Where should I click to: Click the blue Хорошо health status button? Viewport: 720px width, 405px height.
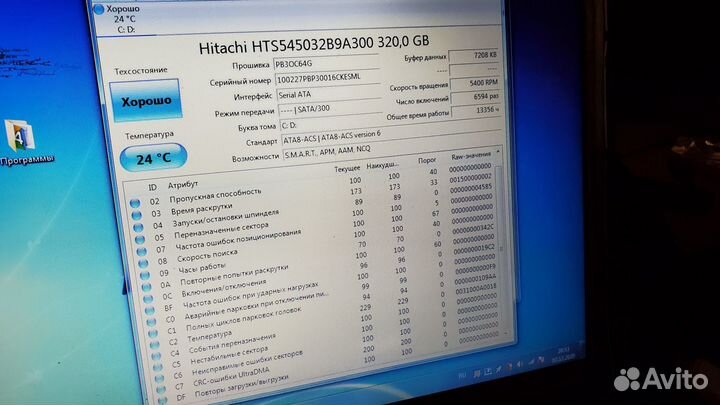click(x=146, y=100)
